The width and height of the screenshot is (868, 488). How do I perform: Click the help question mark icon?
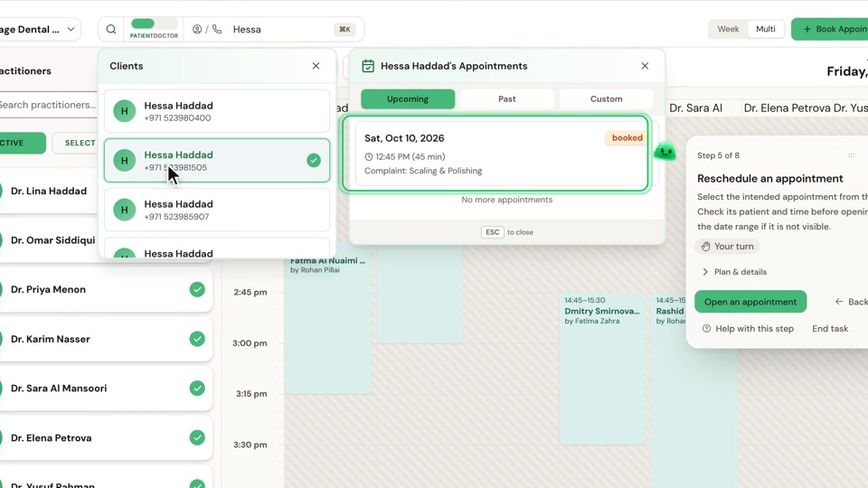pyautogui.click(x=706, y=329)
